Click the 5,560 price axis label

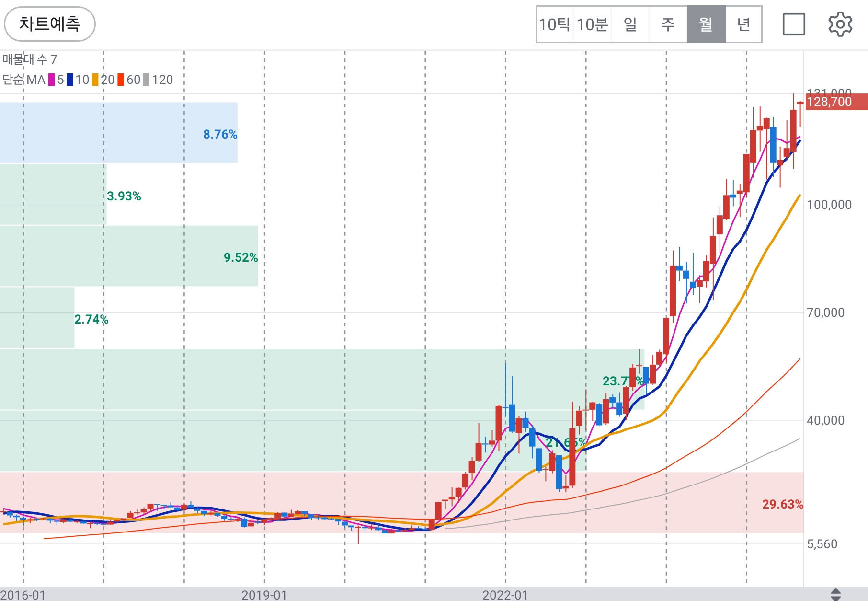pyautogui.click(x=822, y=544)
